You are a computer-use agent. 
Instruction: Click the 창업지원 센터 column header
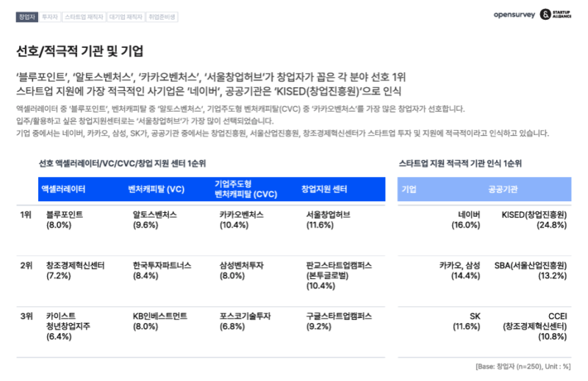pos(324,189)
